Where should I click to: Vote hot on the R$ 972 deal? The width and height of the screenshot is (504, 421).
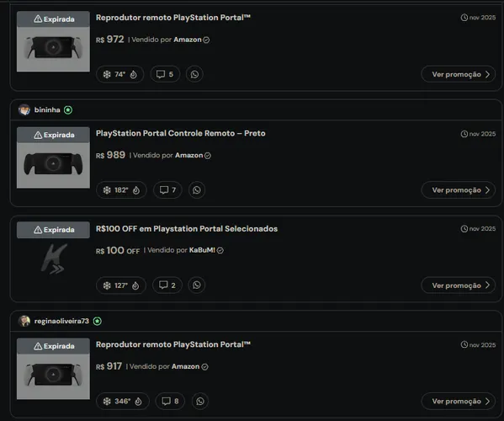(x=134, y=75)
